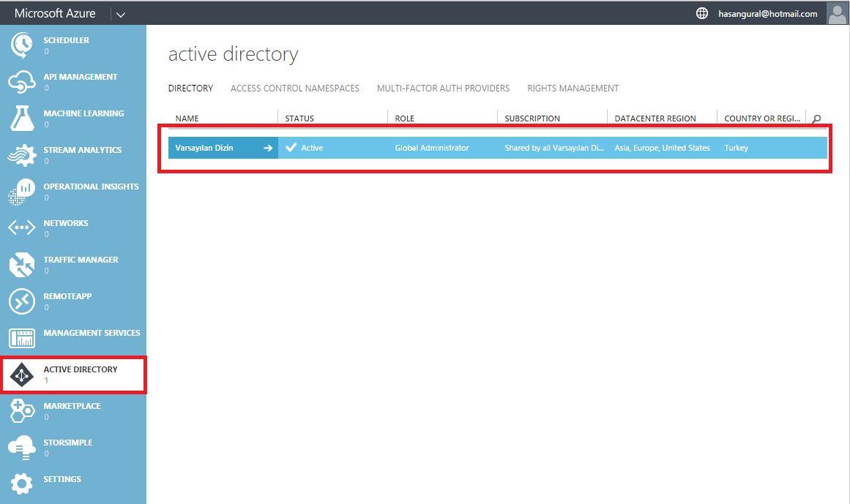Sort by the Status column header
This screenshot has height=504, width=850.
pos(299,119)
